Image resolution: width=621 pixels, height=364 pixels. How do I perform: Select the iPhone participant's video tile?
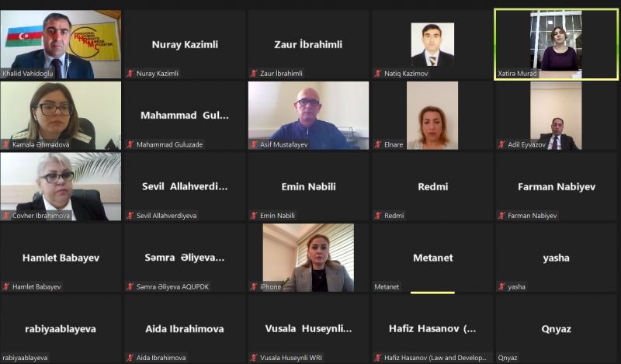[308, 258]
